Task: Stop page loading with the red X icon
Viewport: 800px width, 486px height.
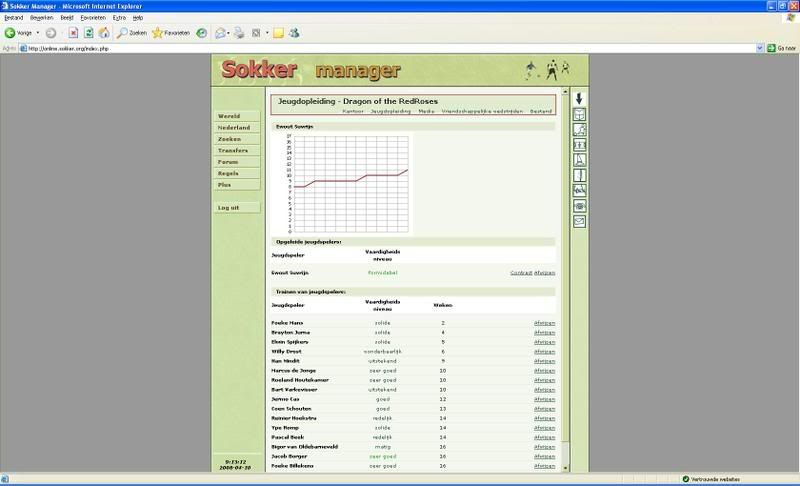Action: (x=73, y=33)
